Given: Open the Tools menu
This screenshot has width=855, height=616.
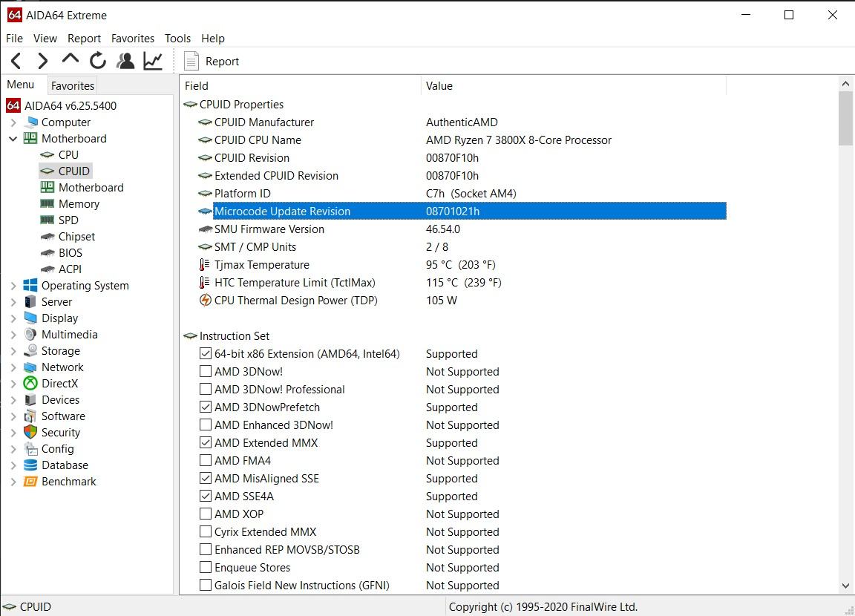Looking at the screenshot, I should [x=178, y=38].
